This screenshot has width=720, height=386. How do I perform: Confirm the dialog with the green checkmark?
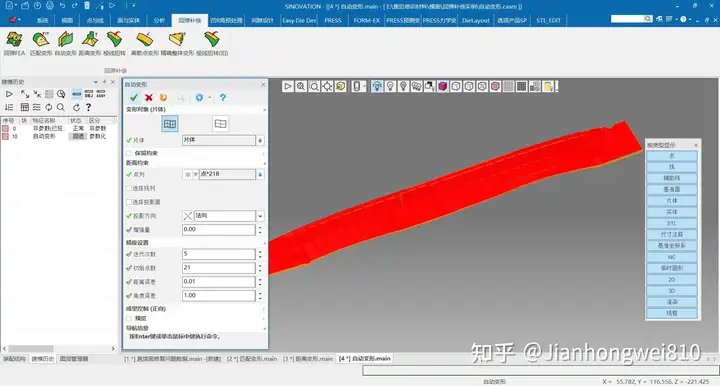click(x=134, y=97)
